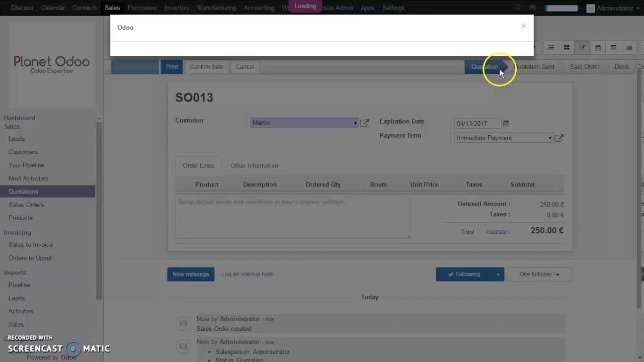644x362 pixels.
Task: Open Activities report in the sidebar
Action: tap(21, 311)
